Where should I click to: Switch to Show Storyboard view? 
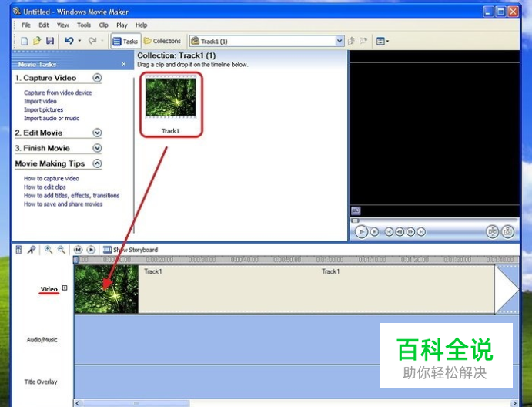tap(131, 250)
